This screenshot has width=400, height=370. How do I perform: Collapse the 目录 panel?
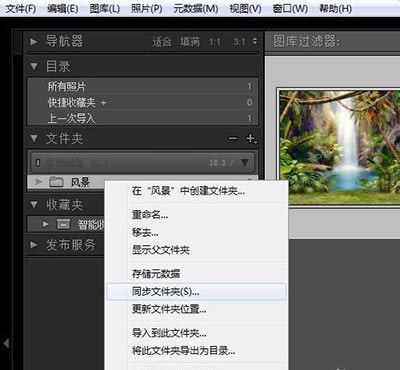click(34, 66)
